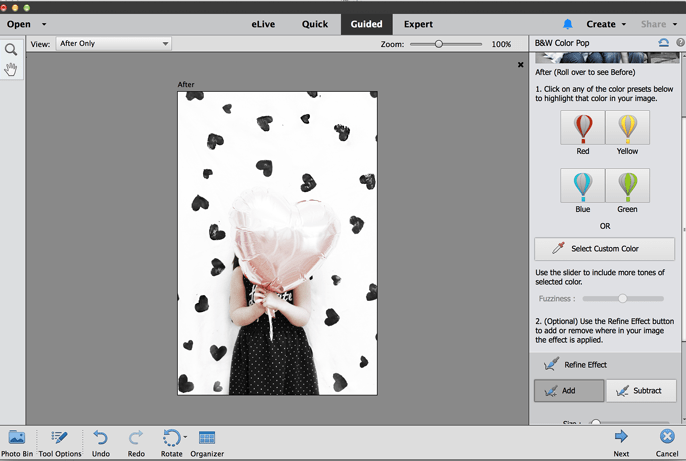The height and width of the screenshot is (461, 686).
Task: Click the notification bell icon
Action: (568, 24)
